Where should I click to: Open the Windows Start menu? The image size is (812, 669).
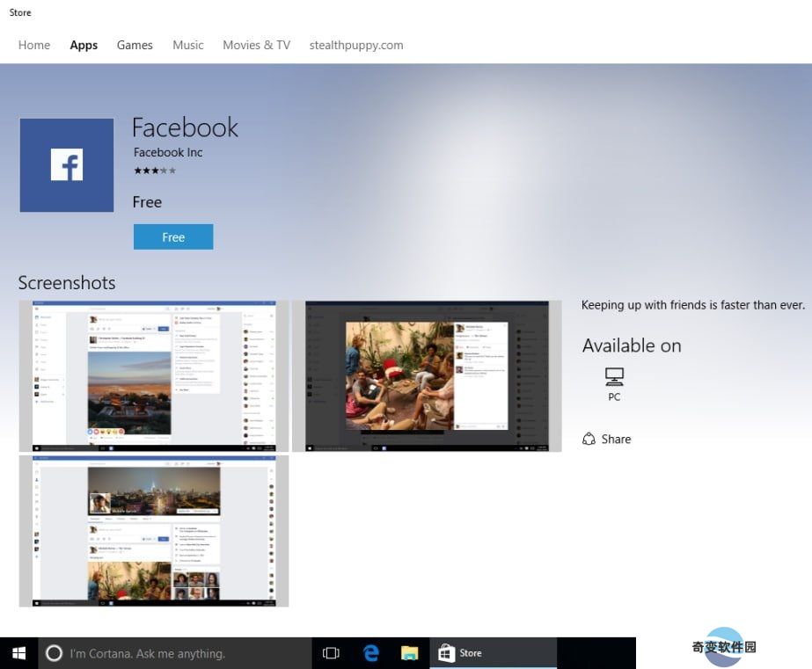[18, 653]
